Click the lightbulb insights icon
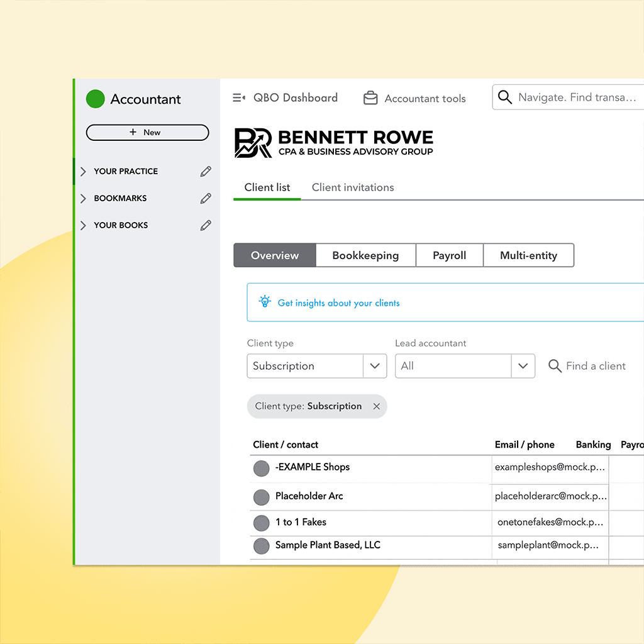This screenshot has height=644, width=644. 265,302
